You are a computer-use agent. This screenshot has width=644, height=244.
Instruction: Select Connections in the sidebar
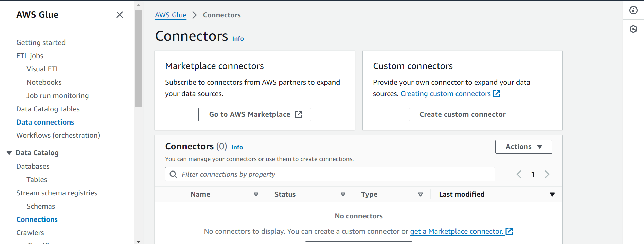(37, 219)
